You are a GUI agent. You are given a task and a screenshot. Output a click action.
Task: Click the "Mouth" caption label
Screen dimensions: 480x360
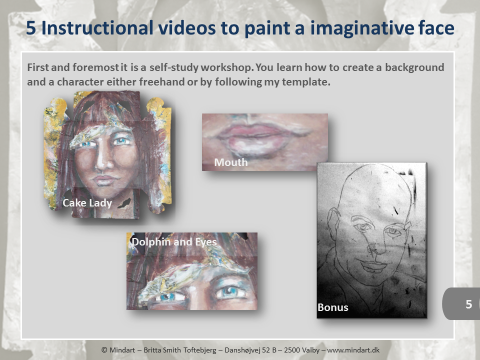[231, 162]
